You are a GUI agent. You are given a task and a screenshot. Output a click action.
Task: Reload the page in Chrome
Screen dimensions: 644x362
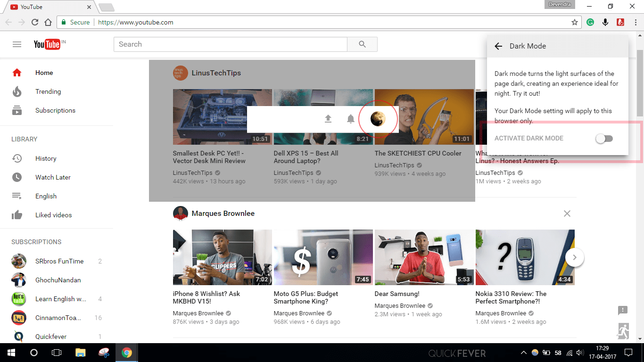pyautogui.click(x=34, y=22)
